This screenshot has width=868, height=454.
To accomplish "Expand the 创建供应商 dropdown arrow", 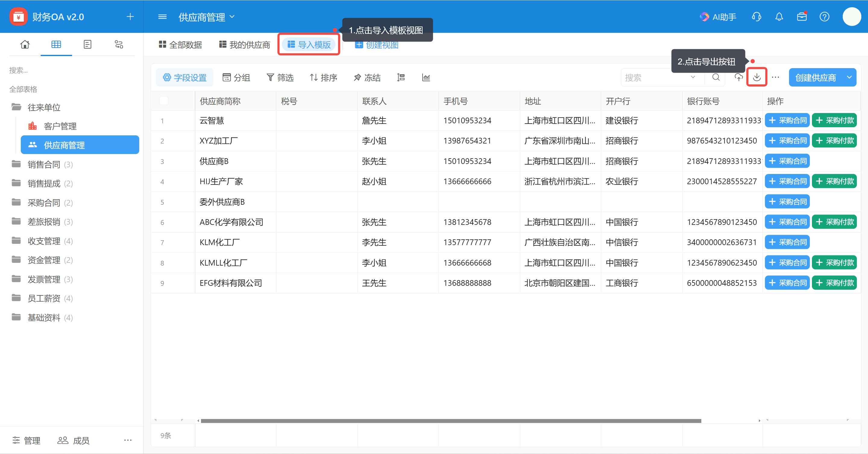I will point(850,77).
